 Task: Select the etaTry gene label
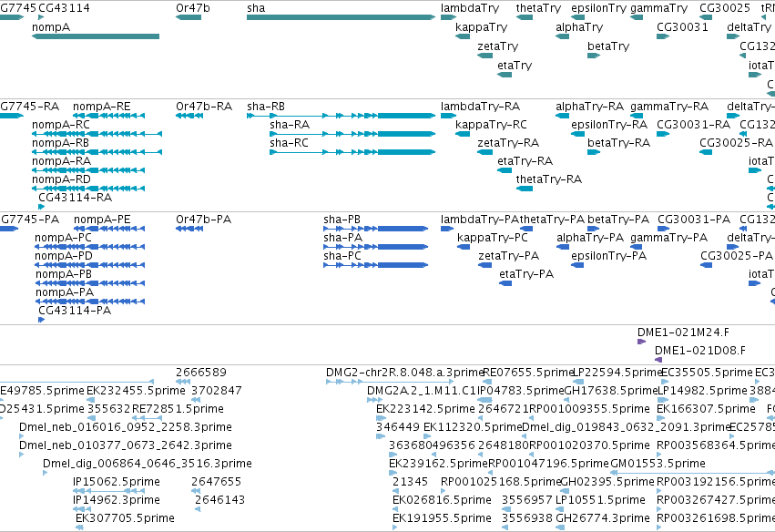[515, 66]
